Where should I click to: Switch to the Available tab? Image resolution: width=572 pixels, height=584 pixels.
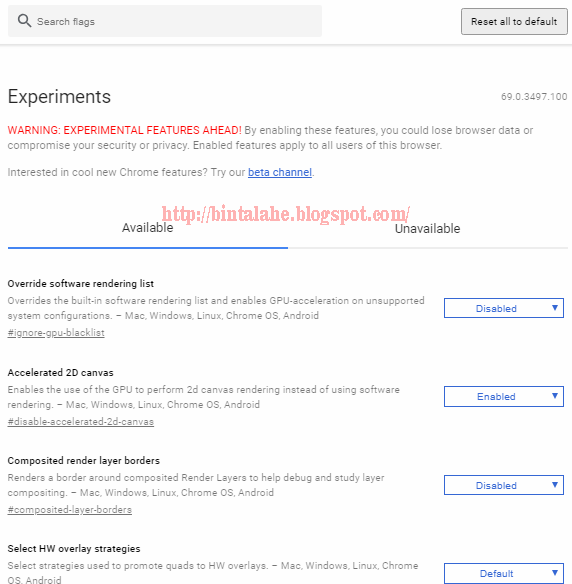[147, 228]
